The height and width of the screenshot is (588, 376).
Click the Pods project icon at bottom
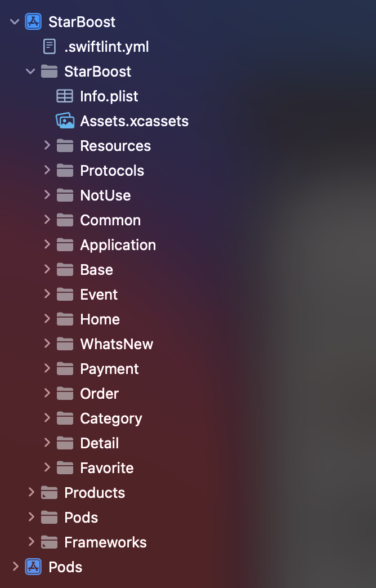point(33,567)
